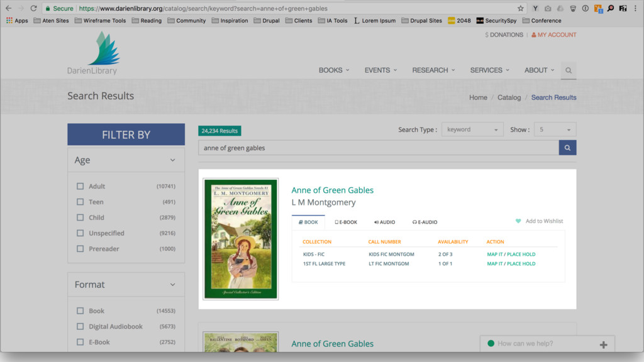
Task: Collapse the Age filter section
Action: pyautogui.click(x=172, y=160)
